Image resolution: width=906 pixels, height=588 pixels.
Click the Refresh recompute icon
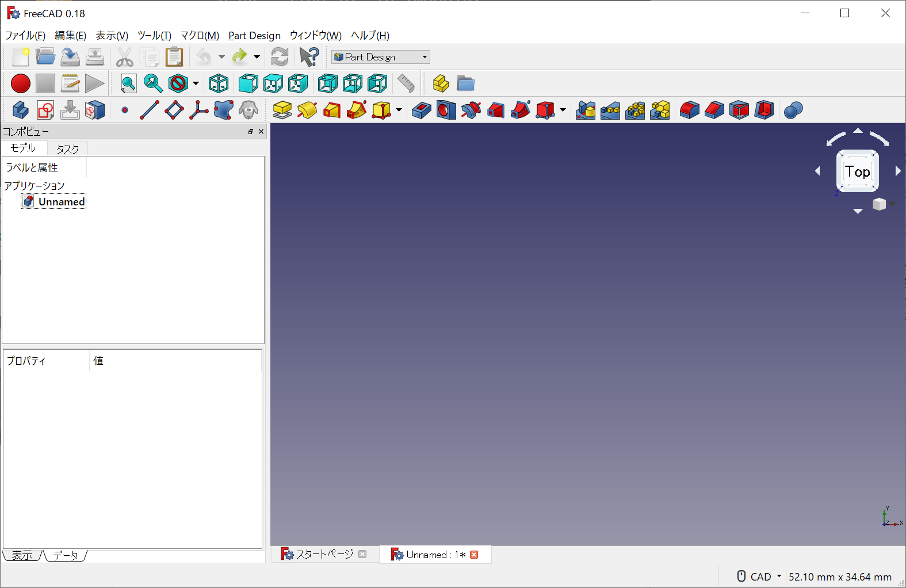pyautogui.click(x=280, y=57)
